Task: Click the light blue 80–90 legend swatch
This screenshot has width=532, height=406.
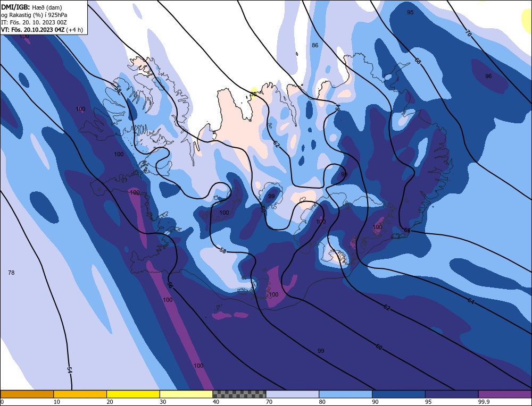Action: tap(345, 394)
